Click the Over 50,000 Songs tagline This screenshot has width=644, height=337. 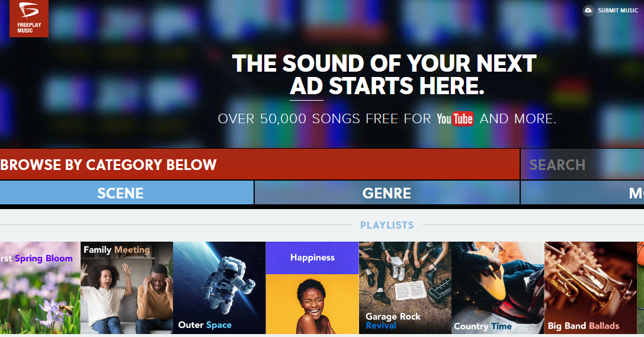(x=387, y=118)
